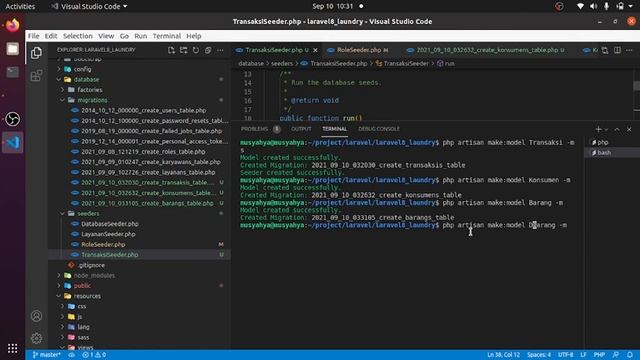Open Firefox from the Ubuntu dock
The width and height of the screenshot is (640, 360).
[x=12, y=25]
